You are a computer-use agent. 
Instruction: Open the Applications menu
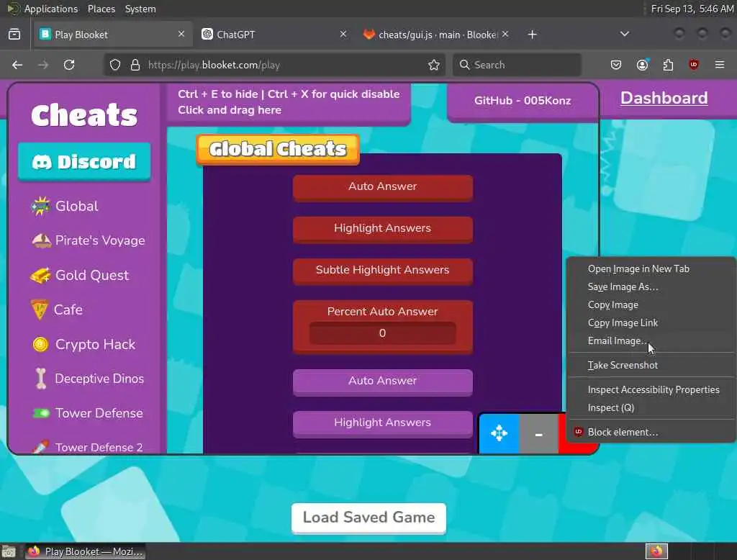pyautogui.click(x=51, y=9)
